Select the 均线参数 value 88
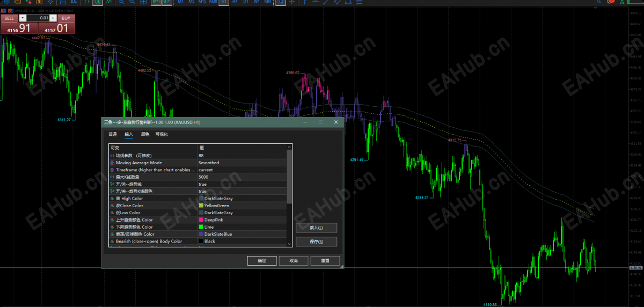The image size is (644, 307). point(242,156)
